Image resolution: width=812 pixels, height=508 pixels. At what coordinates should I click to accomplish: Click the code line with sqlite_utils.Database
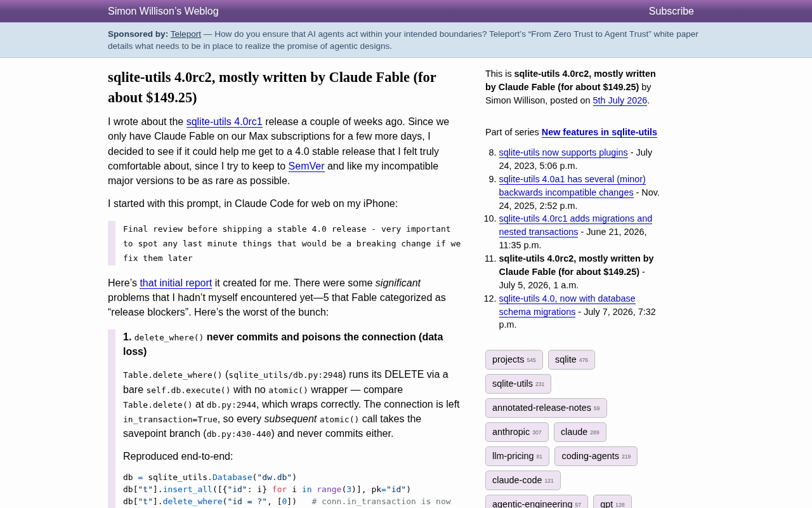click(210, 478)
